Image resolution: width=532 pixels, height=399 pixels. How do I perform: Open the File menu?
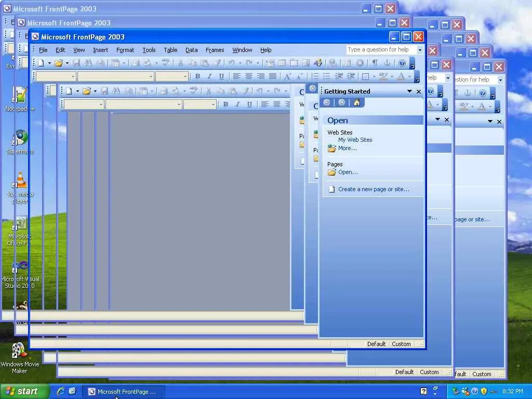tap(43, 50)
